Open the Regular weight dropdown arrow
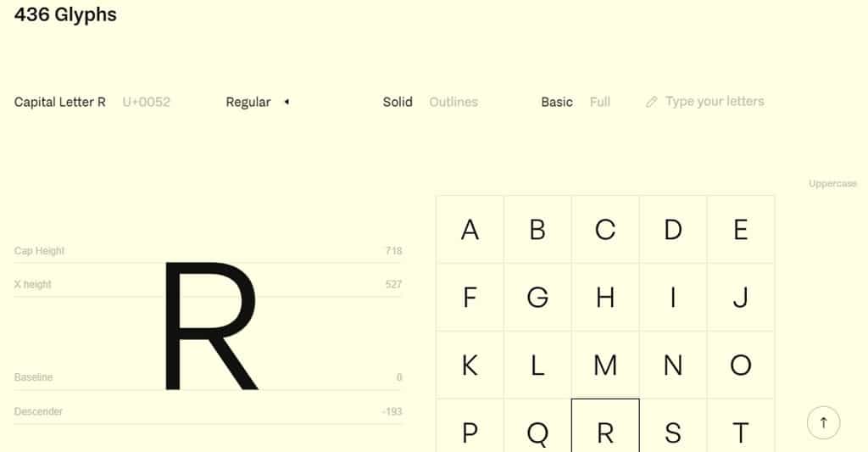Image resolution: width=868 pixels, height=452 pixels. 287,102
